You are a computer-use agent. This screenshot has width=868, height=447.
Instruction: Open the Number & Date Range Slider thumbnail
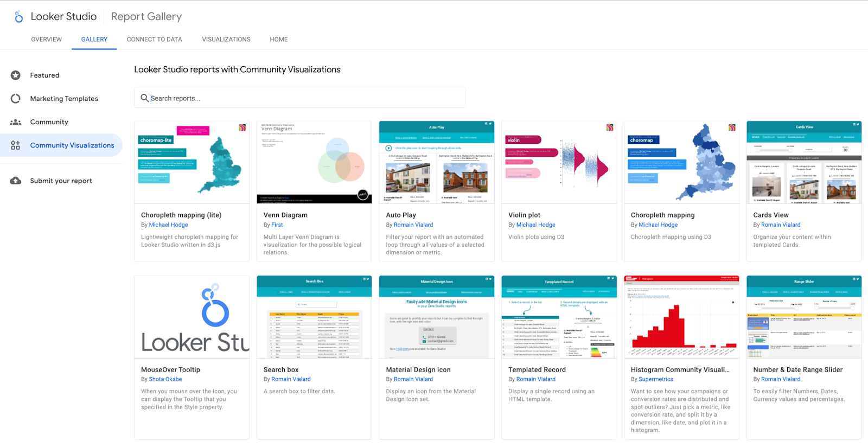tap(804, 317)
